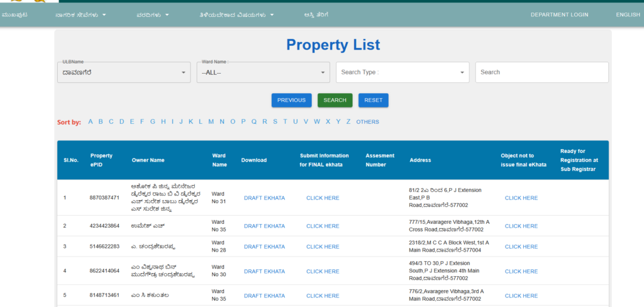Click objection CLICK HERE link for property 8148713461
This screenshot has width=644, height=307.
click(521, 296)
